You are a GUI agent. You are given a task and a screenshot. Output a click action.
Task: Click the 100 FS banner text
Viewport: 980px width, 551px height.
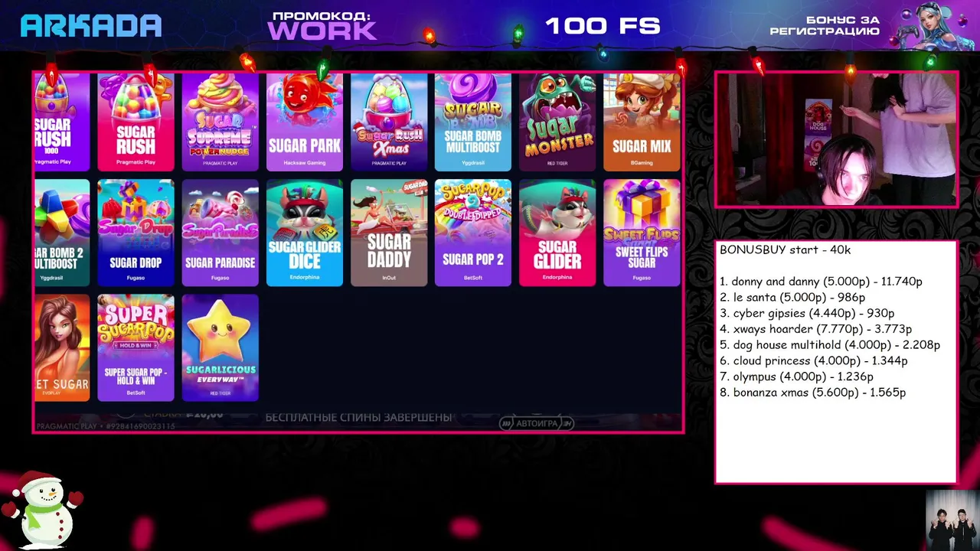click(x=603, y=26)
